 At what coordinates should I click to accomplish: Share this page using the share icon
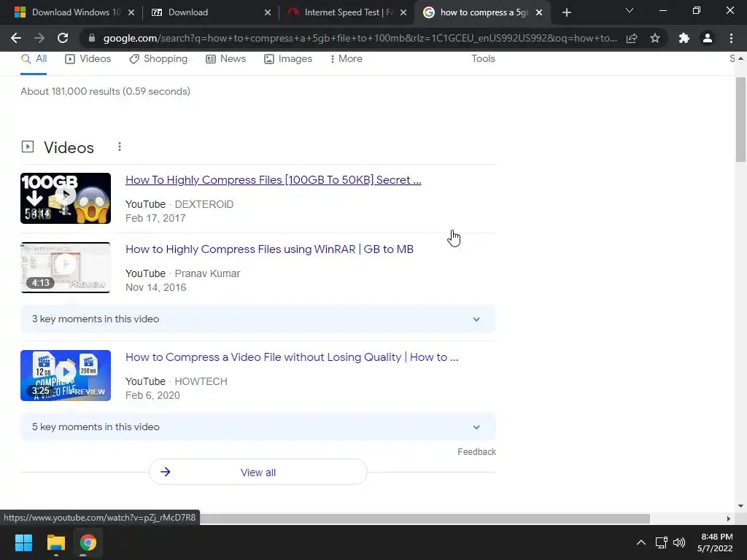click(x=632, y=38)
